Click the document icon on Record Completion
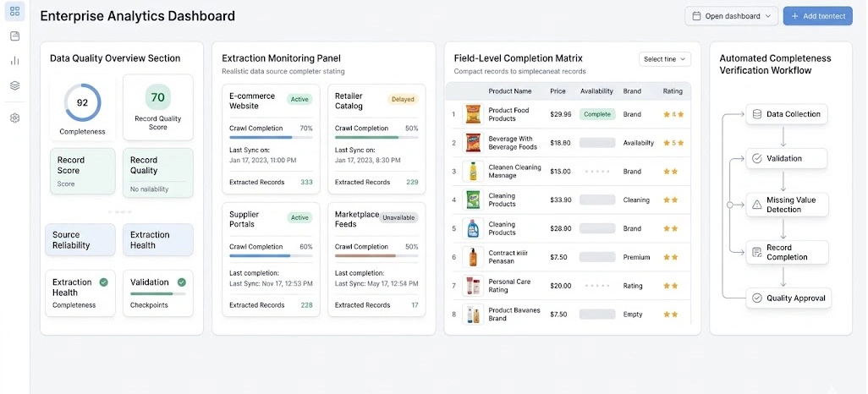Viewport: 868px width, 394px height. coord(756,252)
